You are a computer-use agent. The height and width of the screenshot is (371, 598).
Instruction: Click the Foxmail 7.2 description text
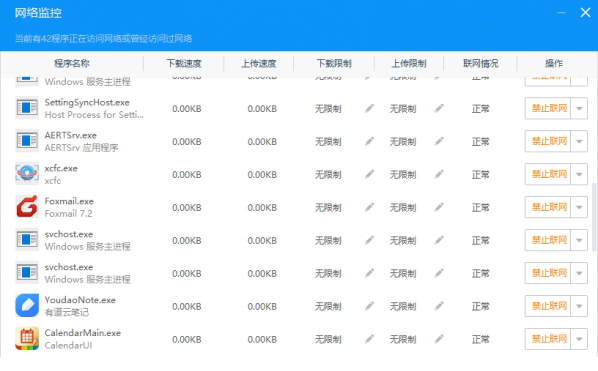(68, 214)
